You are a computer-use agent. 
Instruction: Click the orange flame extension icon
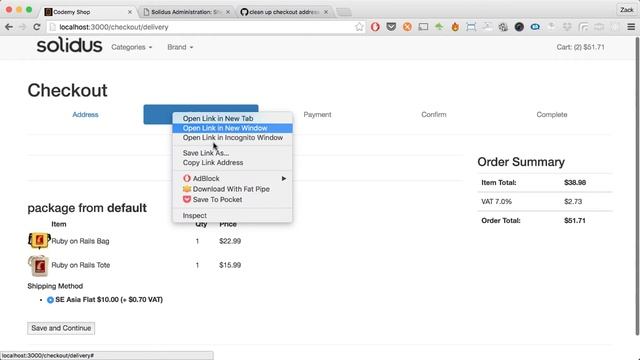point(455,27)
